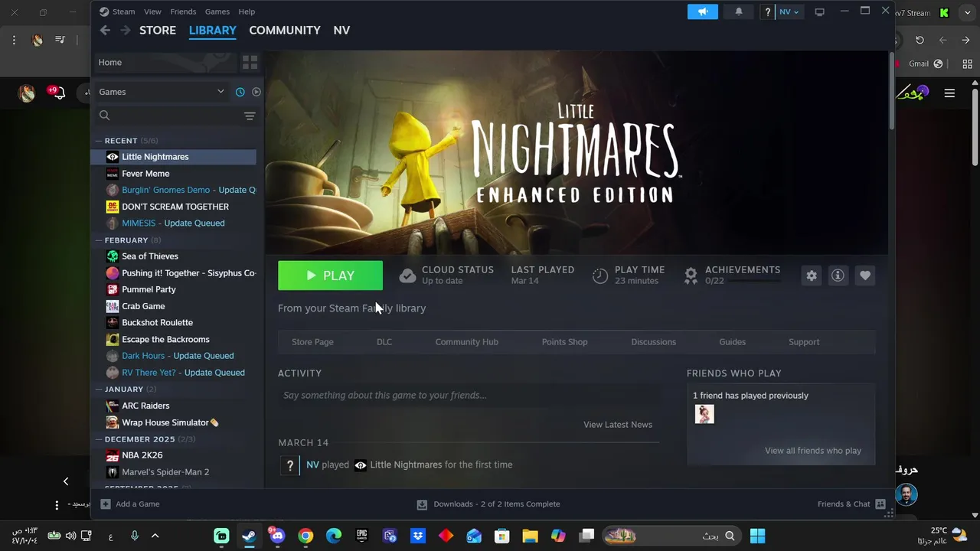The image size is (980, 551).
Task: Open Discord from the taskbar
Action: point(277,536)
